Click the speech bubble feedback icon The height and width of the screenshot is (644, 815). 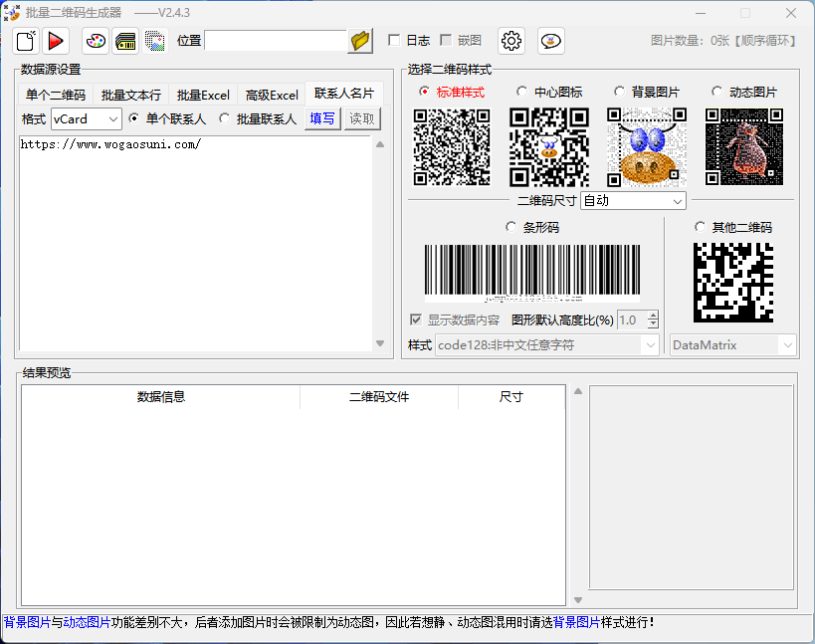pyautogui.click(x=551, y=41)
